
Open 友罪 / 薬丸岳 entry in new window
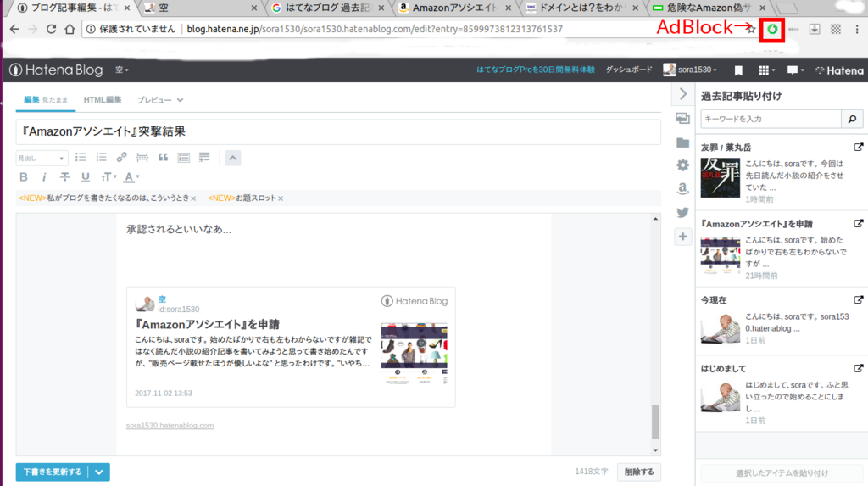[858, 148]
